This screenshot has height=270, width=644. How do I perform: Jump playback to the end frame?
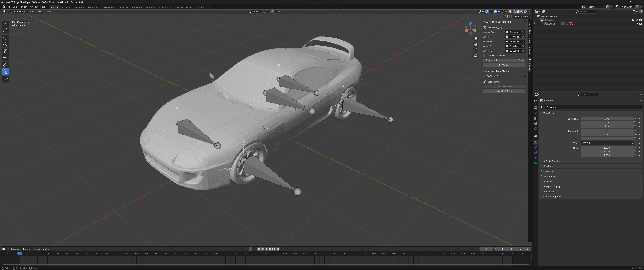tap(278, 249)
